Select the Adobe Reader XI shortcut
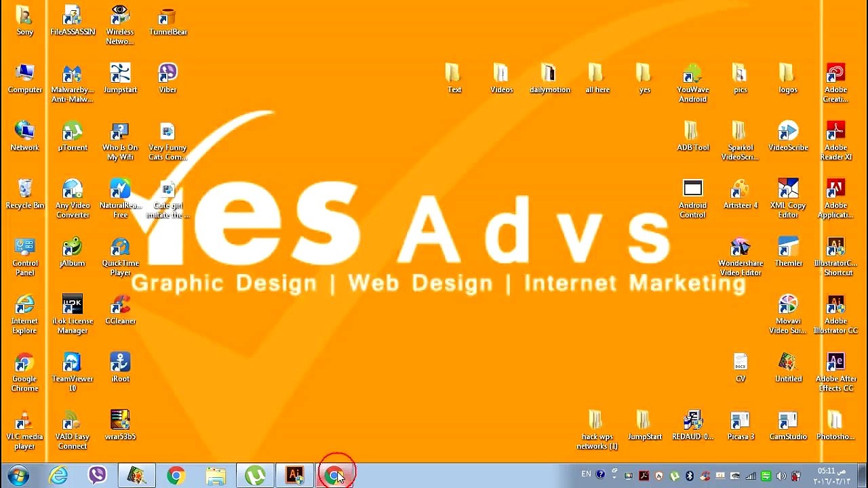Screen dimensions: 868x488 [x=835, y=141]
